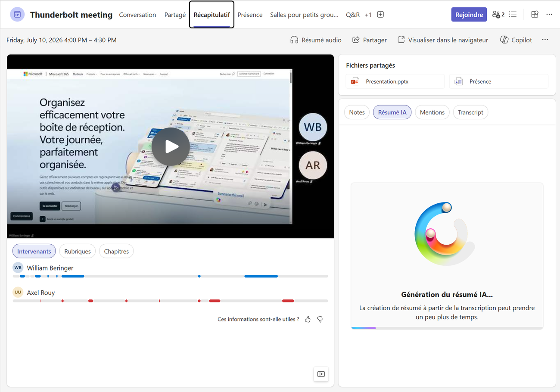Open the Présence file under Fichiers partagés

click(x=499, y=81)
